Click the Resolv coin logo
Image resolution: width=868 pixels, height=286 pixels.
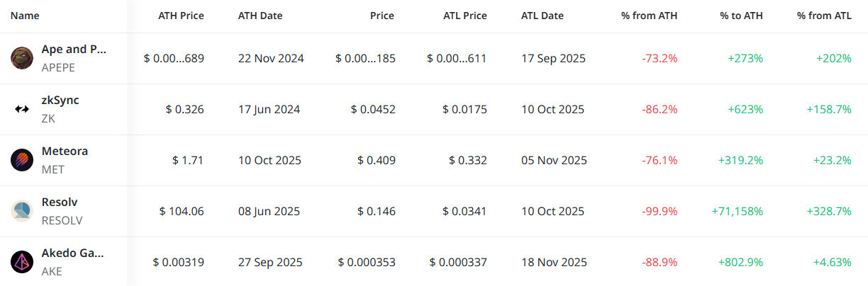(22, 211)
